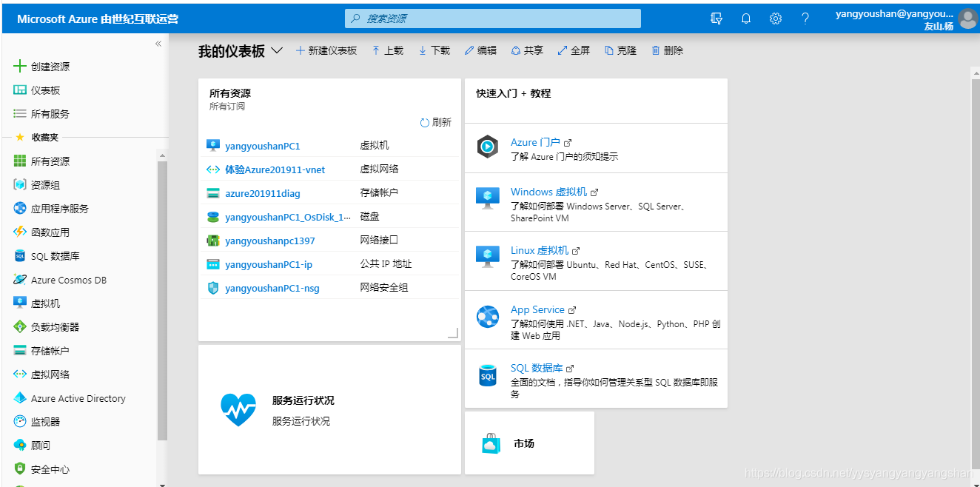
Task: Click the 收藏夹 favorites star header
Action: tap(37, 138)
